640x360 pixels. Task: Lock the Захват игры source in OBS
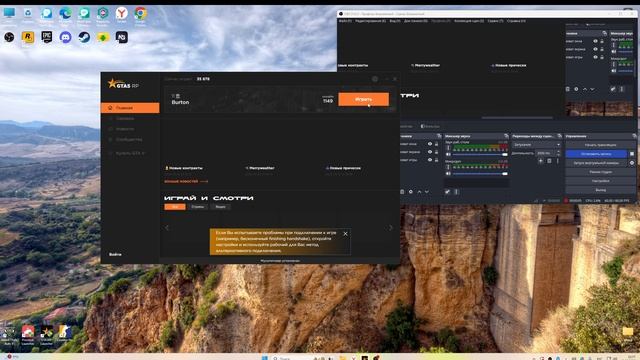[436, 160]
